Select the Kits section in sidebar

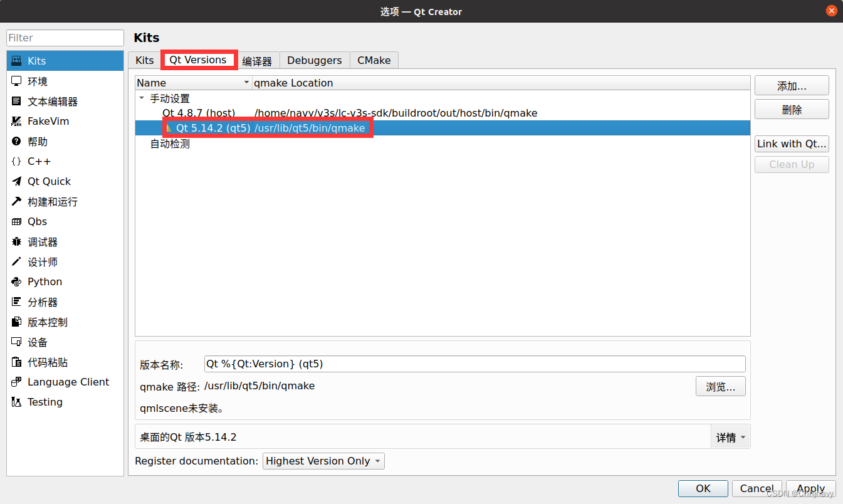pos(36,60)
